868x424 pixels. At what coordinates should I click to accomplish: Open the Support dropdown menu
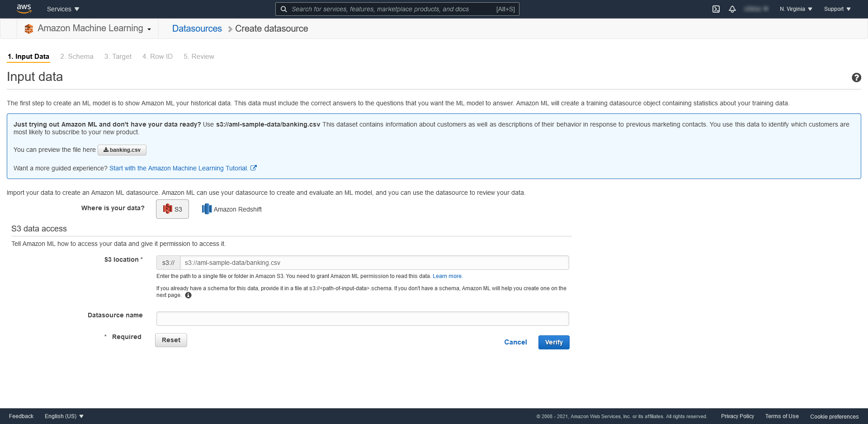[837, 9]
